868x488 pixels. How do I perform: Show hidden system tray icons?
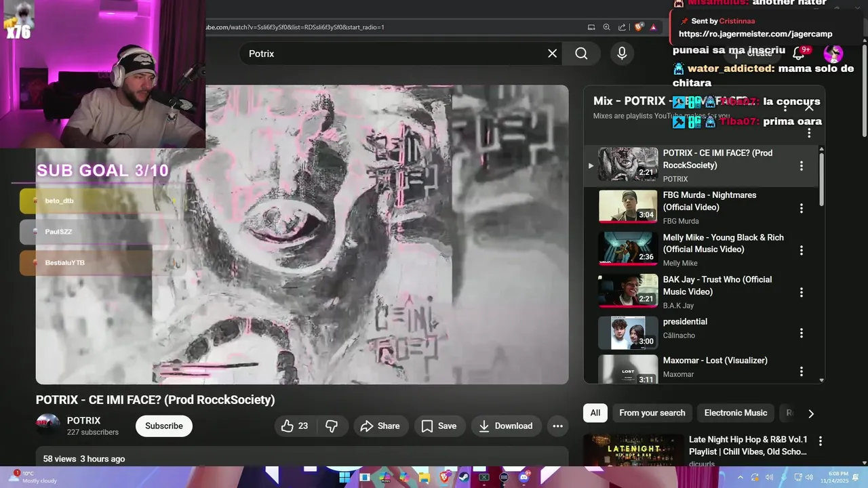click(740, 477)
